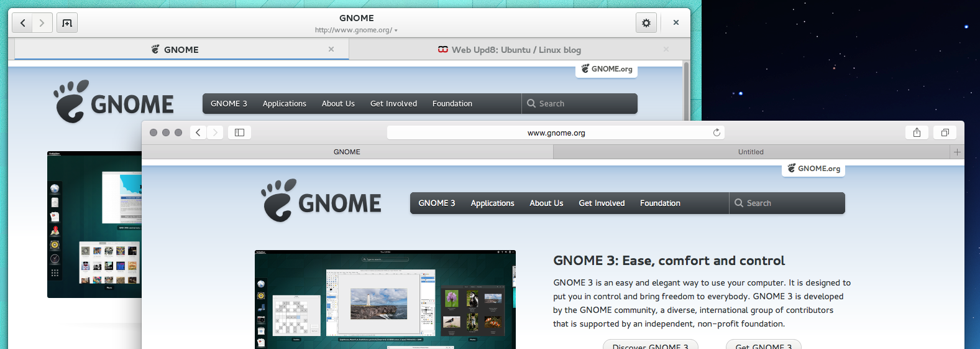Open Foundation in the front window's nav bar
This screenshot has width=980, height=349.
click(660, 203)
